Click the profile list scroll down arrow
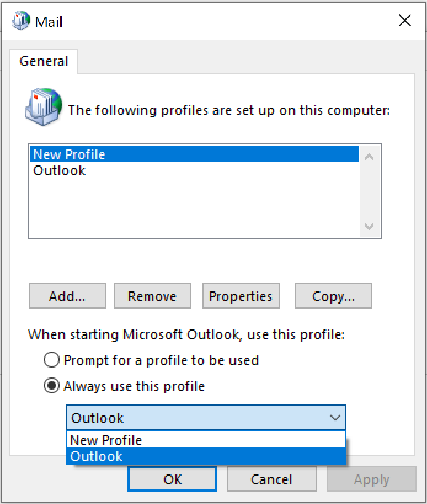Screen dimensions: 427x504 [x=369, y=227]
